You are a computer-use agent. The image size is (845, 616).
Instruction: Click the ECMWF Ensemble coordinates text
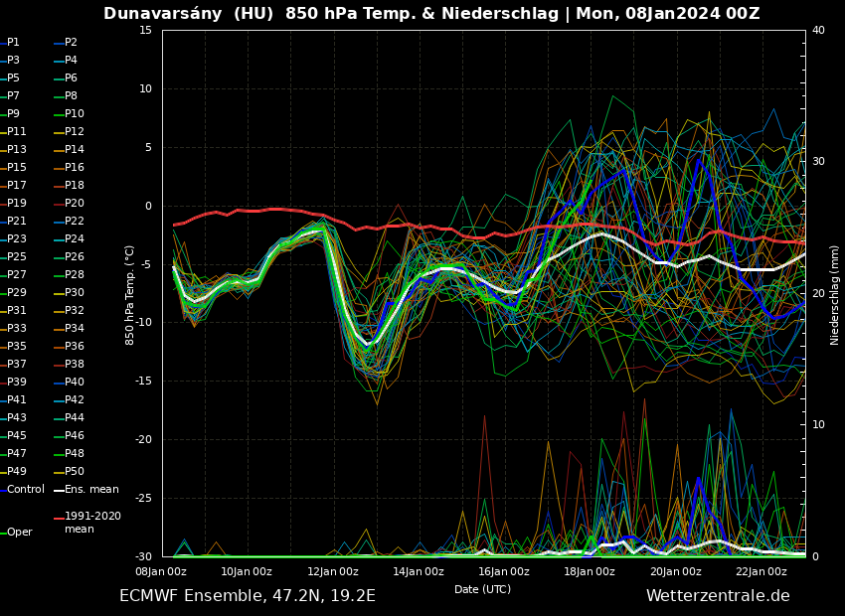(x=247, y=596)
